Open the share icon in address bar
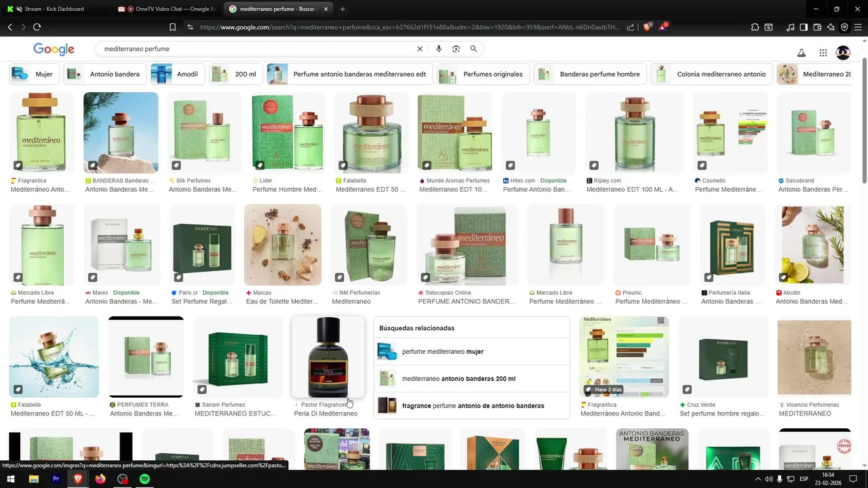868x488 pixels. pos(631,27)
